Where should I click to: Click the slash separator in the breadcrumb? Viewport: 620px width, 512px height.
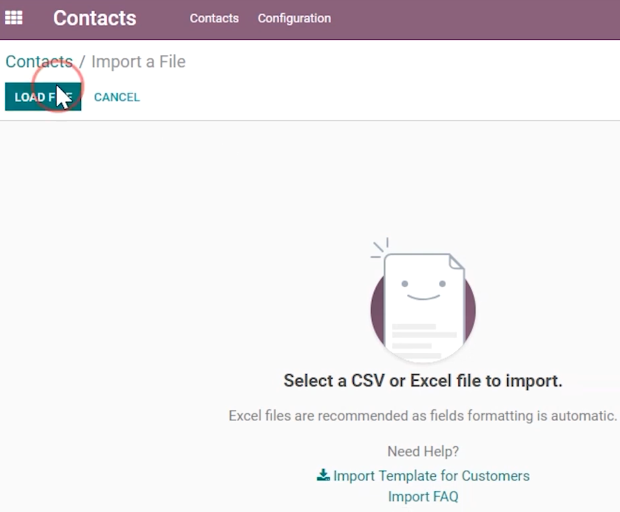82,62
